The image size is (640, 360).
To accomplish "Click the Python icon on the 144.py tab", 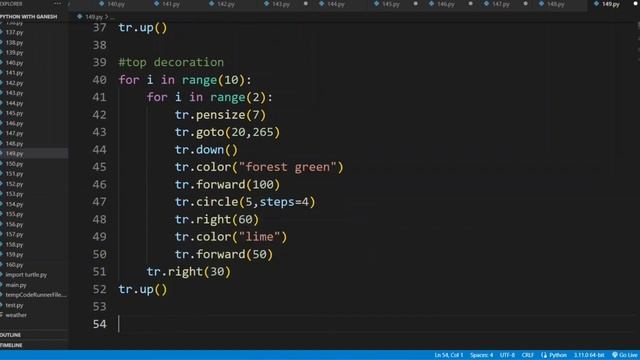I will pos(322,4).
